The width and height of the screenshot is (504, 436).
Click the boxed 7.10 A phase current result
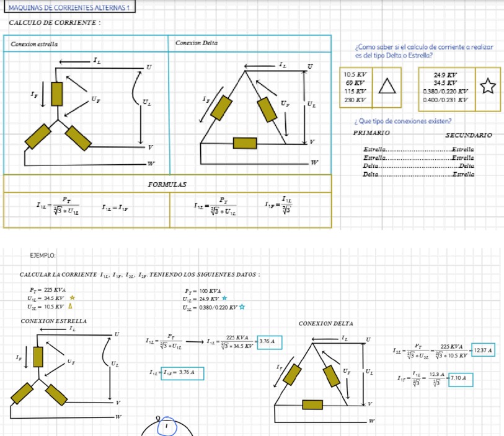click(x=461, y=380)
